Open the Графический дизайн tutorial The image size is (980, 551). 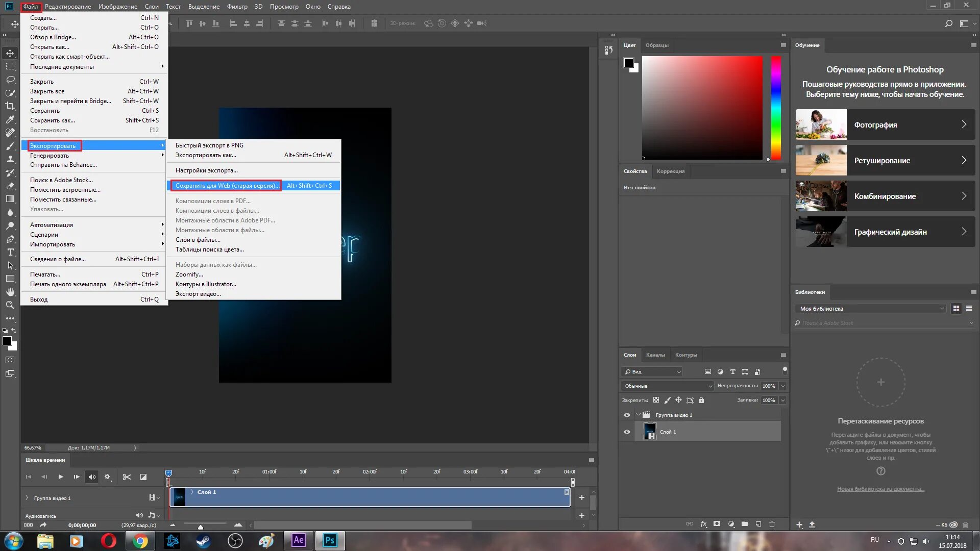(885, 232)
